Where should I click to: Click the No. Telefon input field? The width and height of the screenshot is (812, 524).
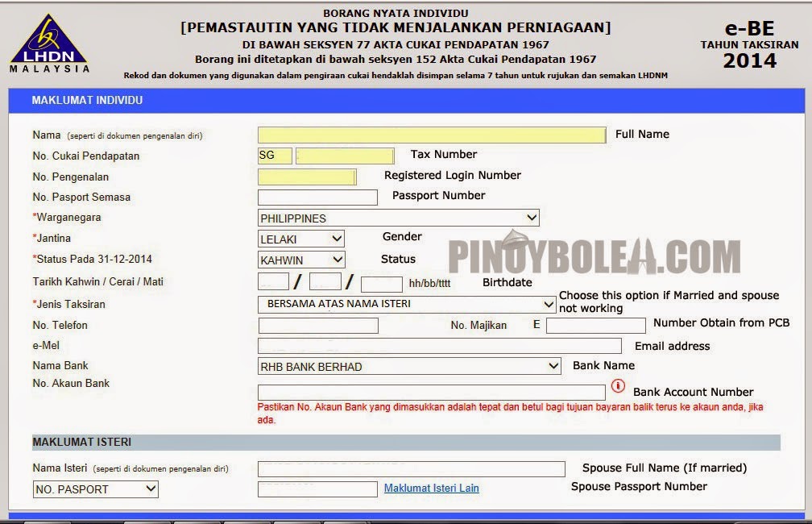[318, 326]
